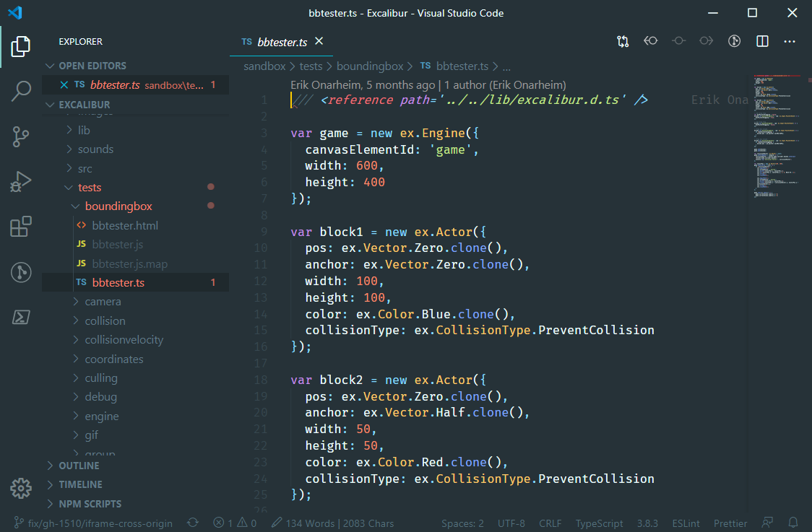This screenshot has height=532, width=812.
Task: Close bbtester.ts in Open Editors list
Action: point(64,85)
